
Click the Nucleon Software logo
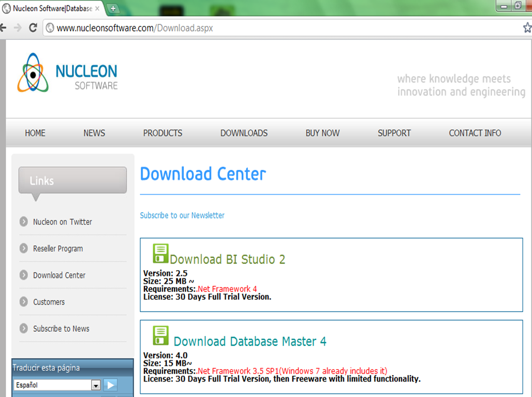point(67,72)
